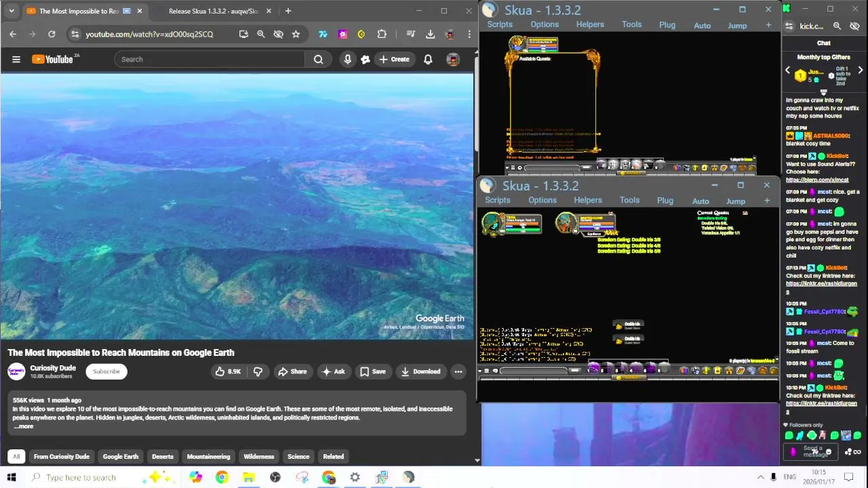Open the blerp.com sound alerts link
868x488 pixels.
(x=817, y=180)
